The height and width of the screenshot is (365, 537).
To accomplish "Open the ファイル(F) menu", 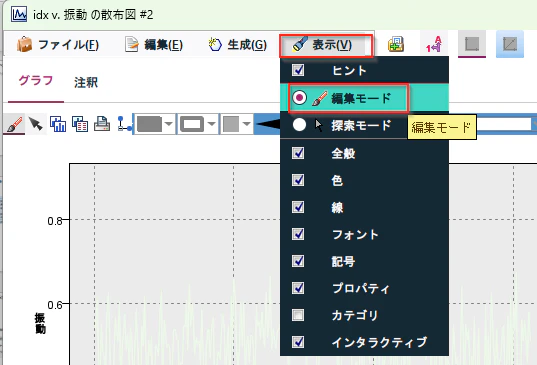I will (x=58, y=45).
